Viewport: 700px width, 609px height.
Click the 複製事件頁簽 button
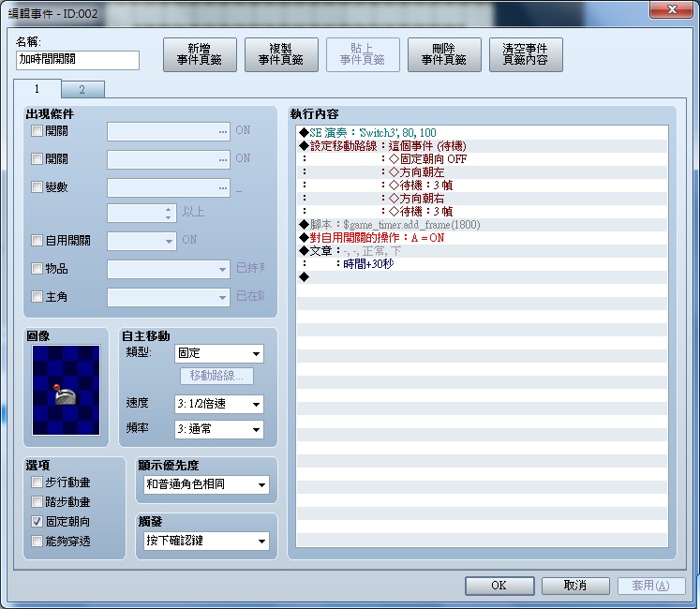281,54
